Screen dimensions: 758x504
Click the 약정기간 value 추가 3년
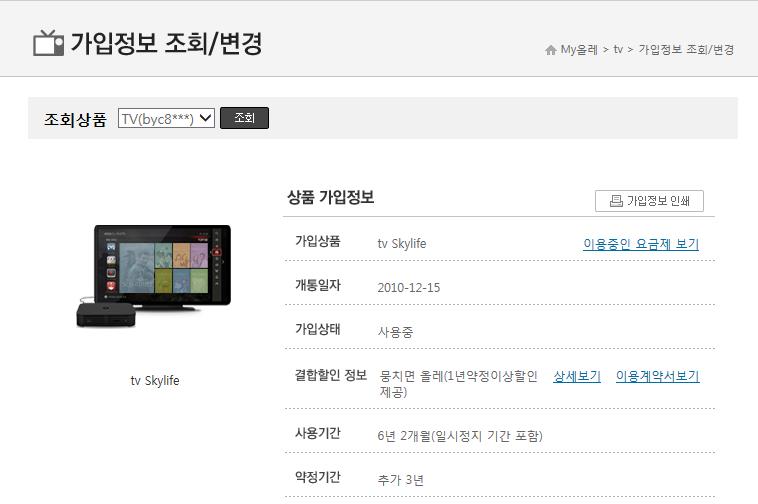400,480
